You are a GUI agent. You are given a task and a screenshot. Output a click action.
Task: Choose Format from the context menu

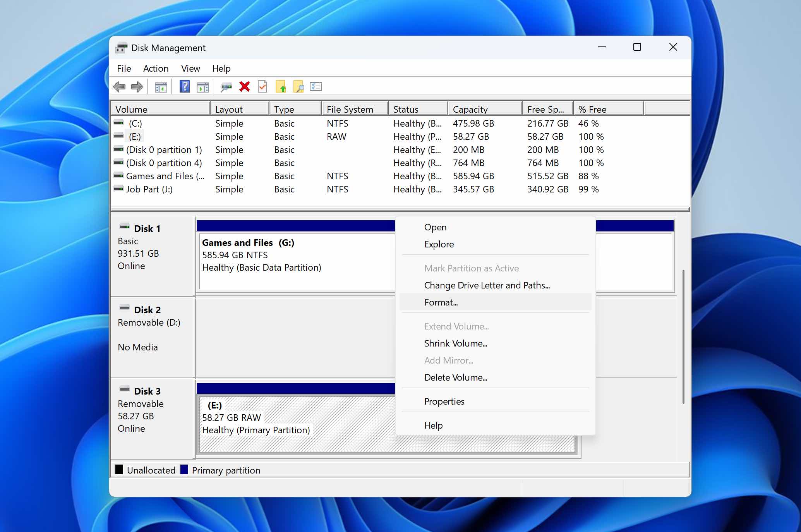point(441,302)
